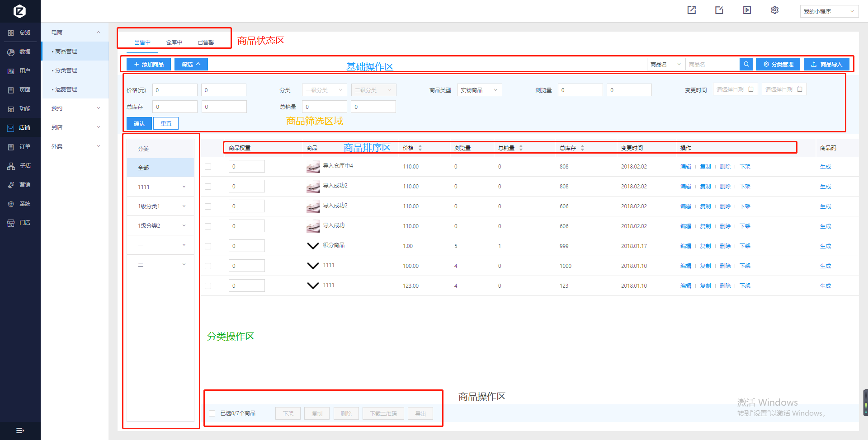
Task: Toggle select-all checkbox 已选0/7个商品
Action: tap(212, 413)
